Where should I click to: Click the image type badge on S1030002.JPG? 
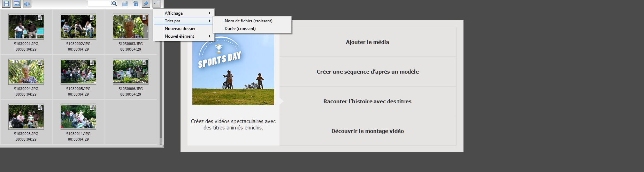(x=92, y=18)
